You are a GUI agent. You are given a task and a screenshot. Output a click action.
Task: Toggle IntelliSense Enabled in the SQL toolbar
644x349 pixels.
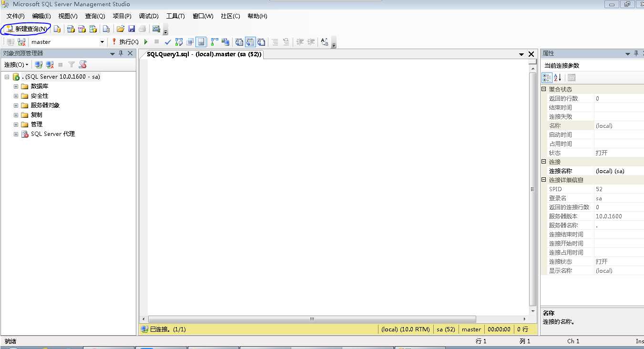coord(201,42)
